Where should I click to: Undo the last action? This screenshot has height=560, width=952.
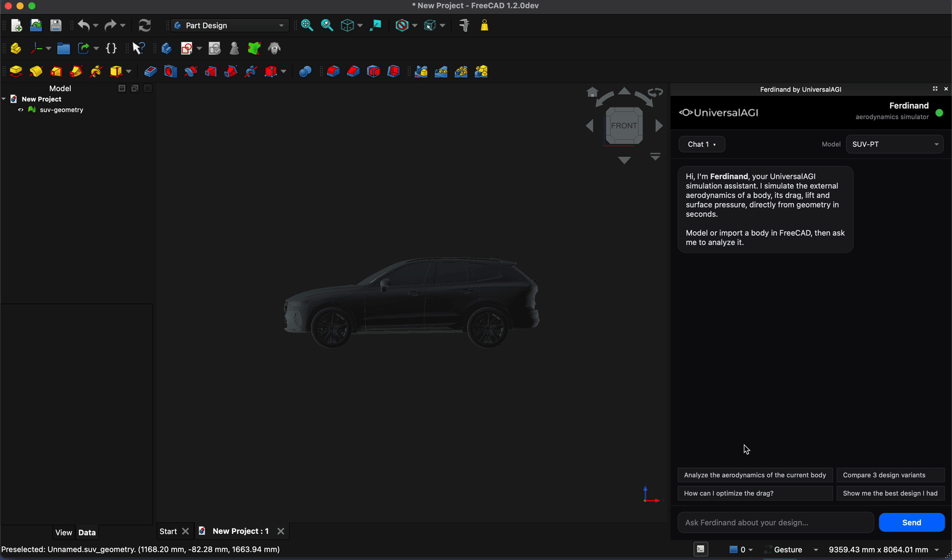coord(84,26)
